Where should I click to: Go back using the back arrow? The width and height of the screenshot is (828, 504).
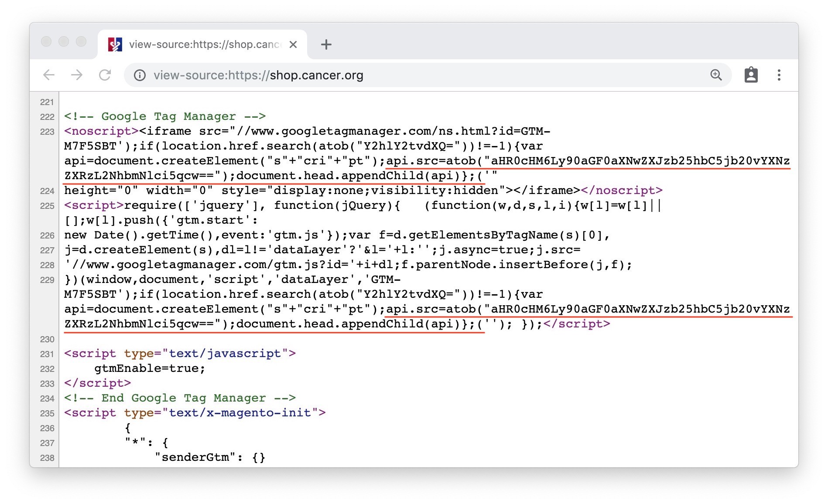[x=49, y=75]
